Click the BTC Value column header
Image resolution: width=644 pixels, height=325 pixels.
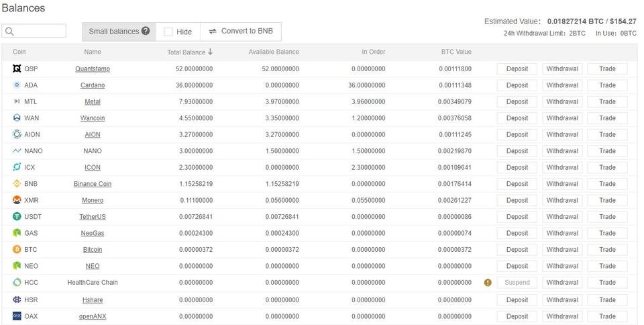(456, 52)
